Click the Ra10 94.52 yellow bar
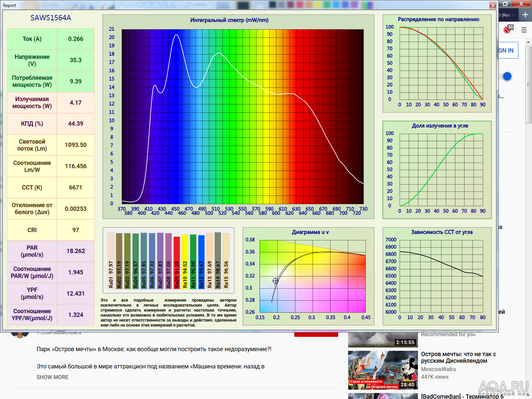 (x=185, y=262)
